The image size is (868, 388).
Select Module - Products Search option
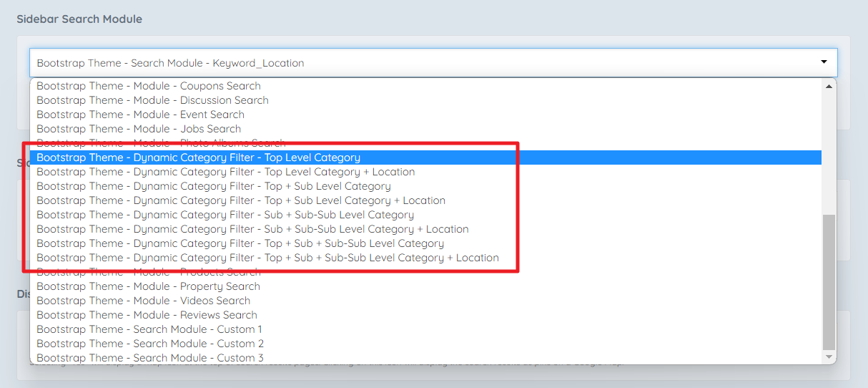click(x=426, y=272)
